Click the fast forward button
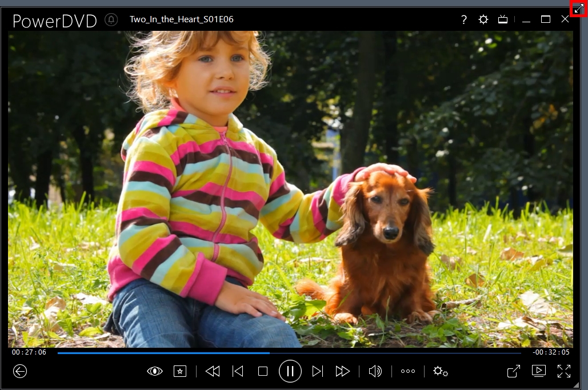 click(x=342, y=371)
